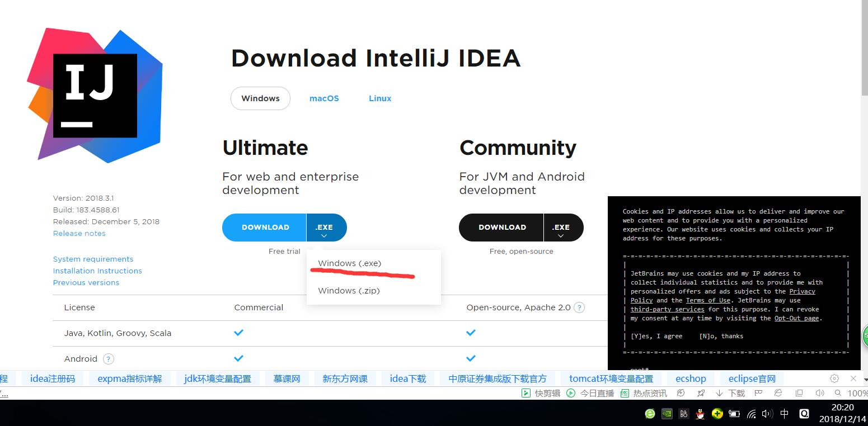Click the IntelliJ IDEA IJ logo
The image size is (868, 426).
pyautogui.click(x=95, y=96)
